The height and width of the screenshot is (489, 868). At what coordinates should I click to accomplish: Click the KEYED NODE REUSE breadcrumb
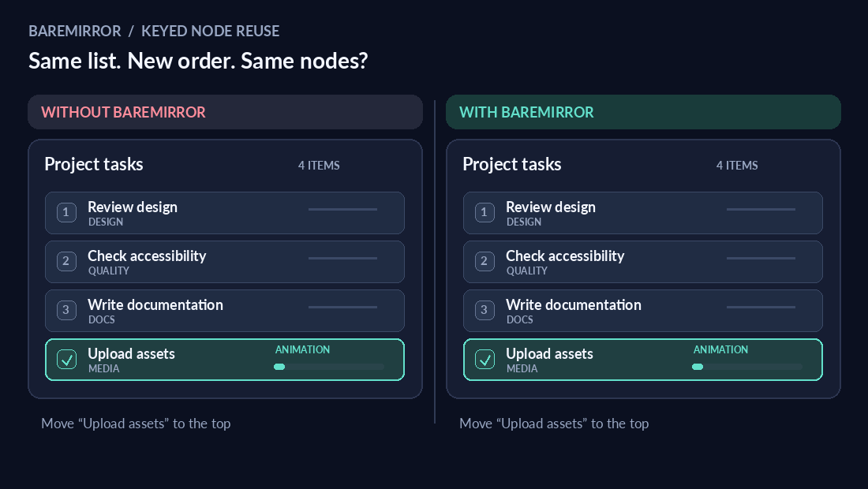coord(211,31)
